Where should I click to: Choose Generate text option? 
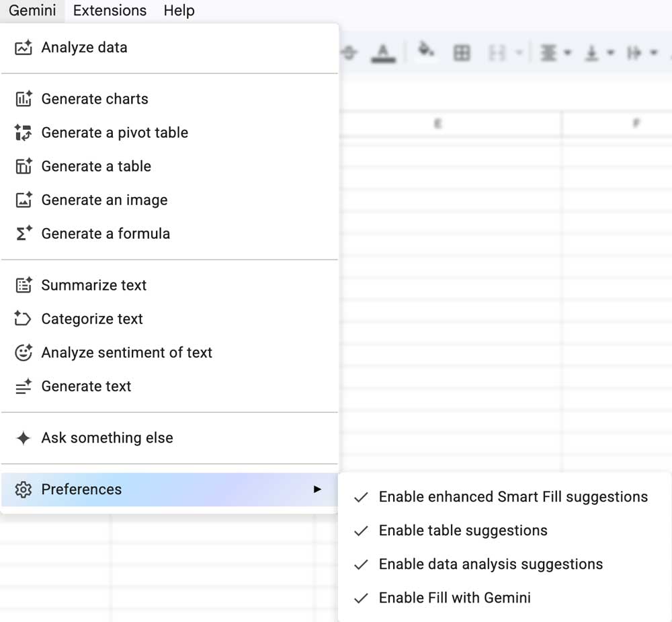point(170,386)
